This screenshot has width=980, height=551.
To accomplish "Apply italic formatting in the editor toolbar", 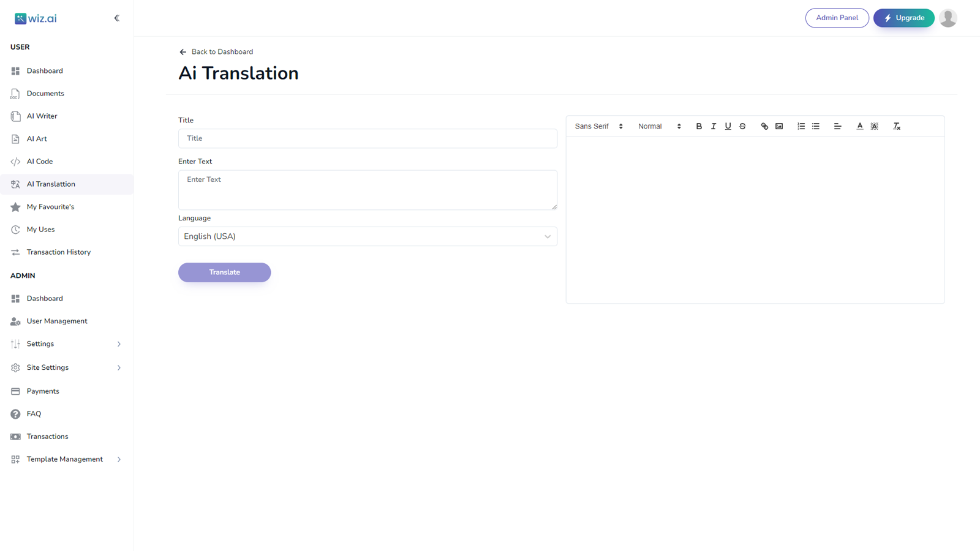I will coord(714,126).
